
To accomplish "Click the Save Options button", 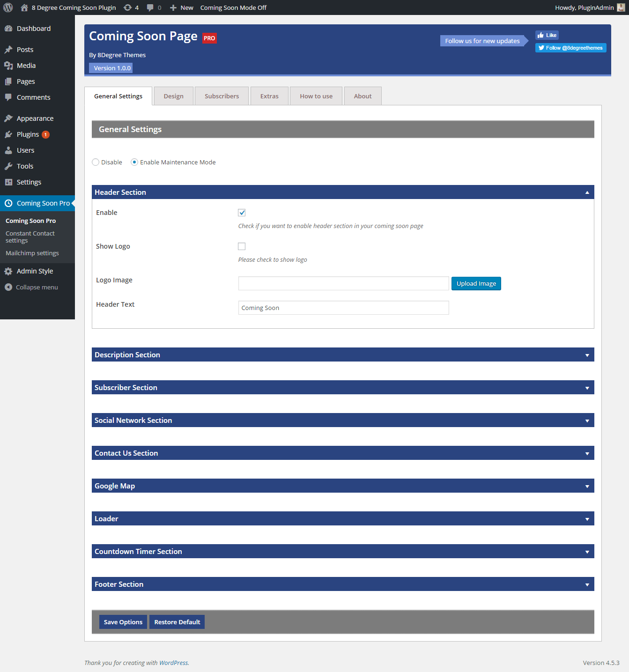I will [x=123, y=622].
